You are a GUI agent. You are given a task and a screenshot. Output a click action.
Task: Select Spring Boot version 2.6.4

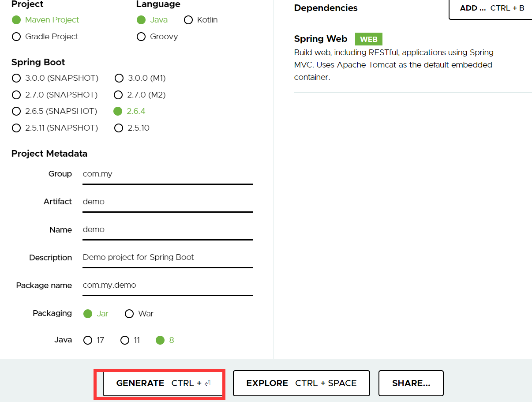pyautogui.click(x=129, y=111)
